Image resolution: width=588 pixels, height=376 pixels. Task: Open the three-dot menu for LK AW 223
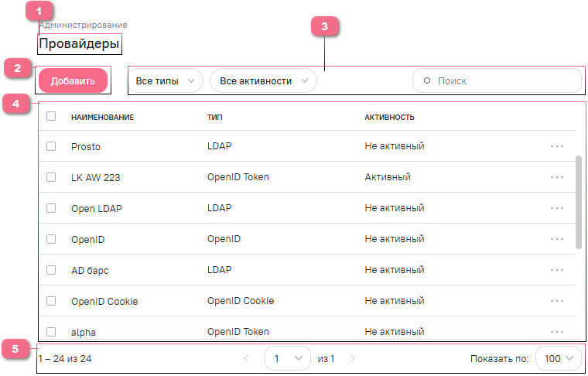pyautogui.click(x=557, y=177)
